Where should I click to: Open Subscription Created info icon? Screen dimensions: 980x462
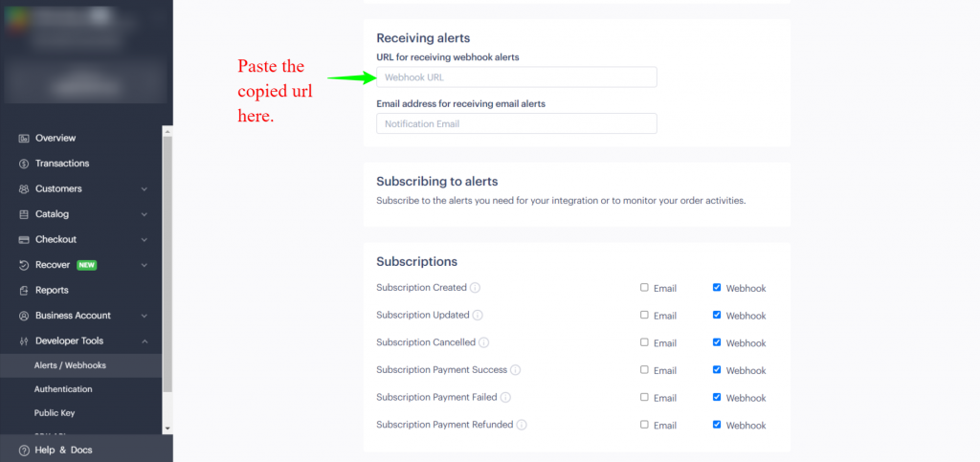[475, 288]
